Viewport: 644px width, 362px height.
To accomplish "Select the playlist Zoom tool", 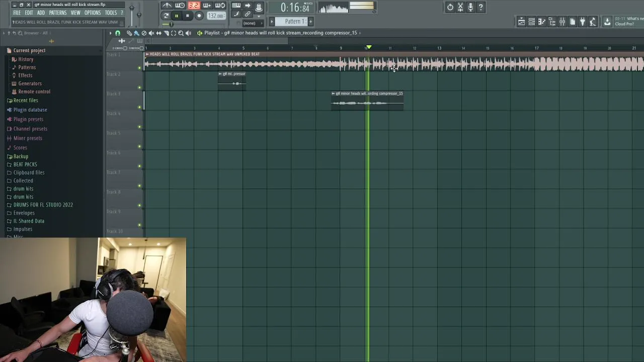I will tap(181, 33).
